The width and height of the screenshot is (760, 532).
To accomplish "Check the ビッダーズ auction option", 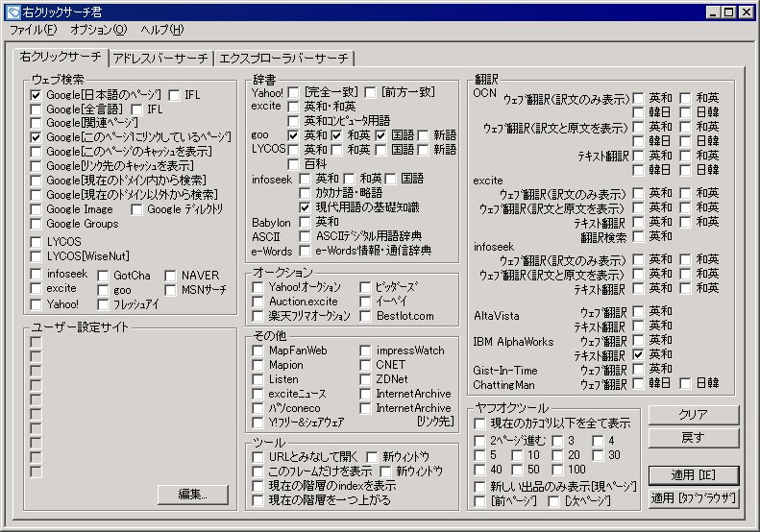I will point(365,287).
